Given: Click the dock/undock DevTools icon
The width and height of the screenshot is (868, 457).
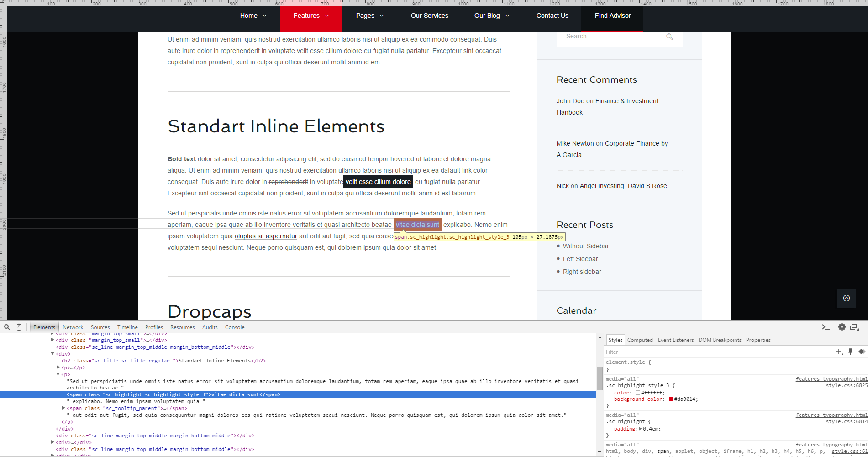Looking at the screenshot, I should click(x=854, y=327).
